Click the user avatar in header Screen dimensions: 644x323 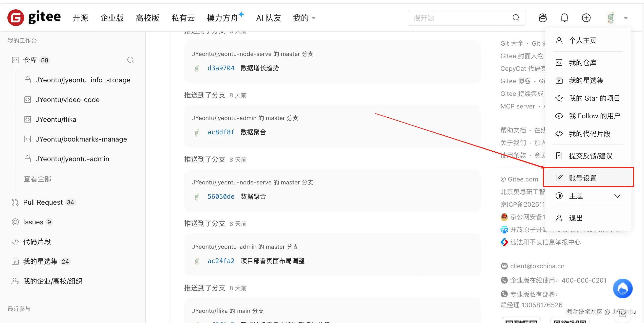(x=610, y=18)
